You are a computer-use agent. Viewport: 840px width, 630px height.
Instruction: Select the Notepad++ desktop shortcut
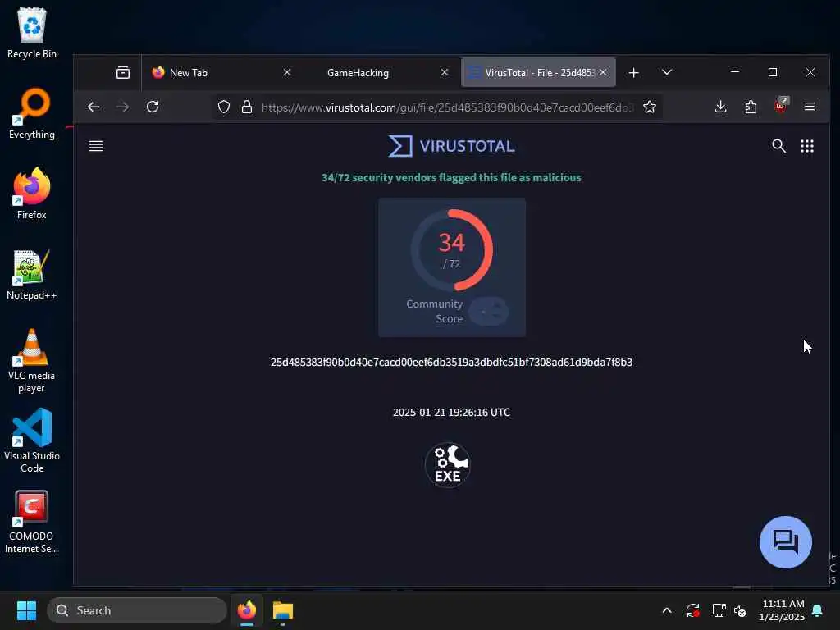32,274
